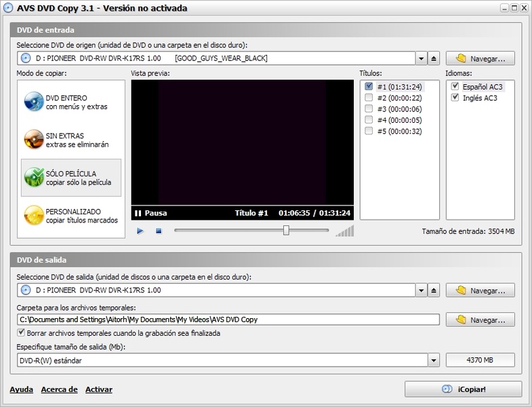
Task: Click the temporary files folder path field
Action: 228,319
